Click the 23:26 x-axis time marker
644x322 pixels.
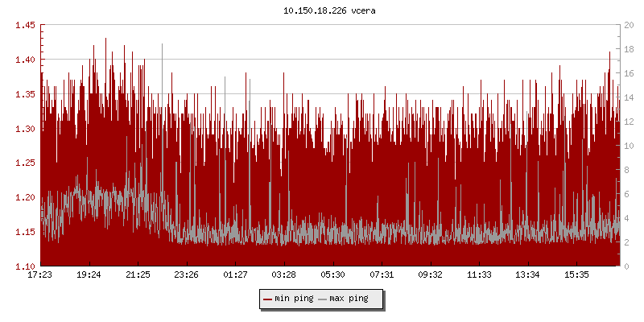point(187,275)
